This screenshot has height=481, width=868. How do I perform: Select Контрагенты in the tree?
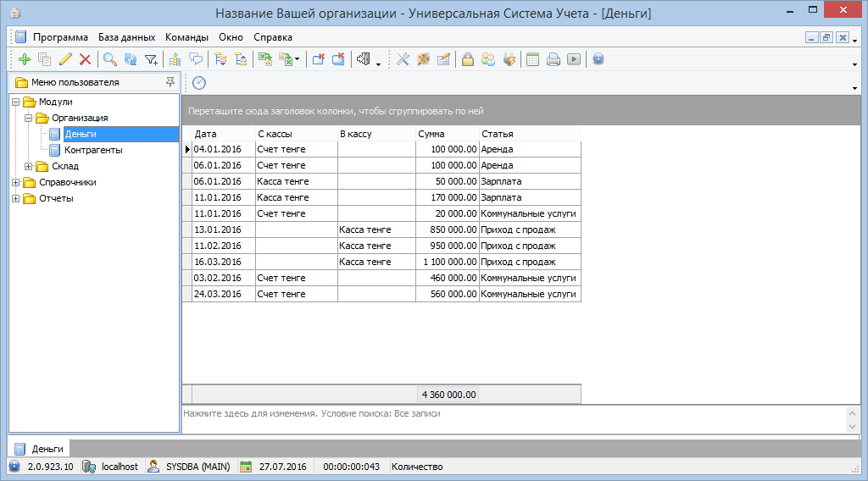[x=93, y=150]
